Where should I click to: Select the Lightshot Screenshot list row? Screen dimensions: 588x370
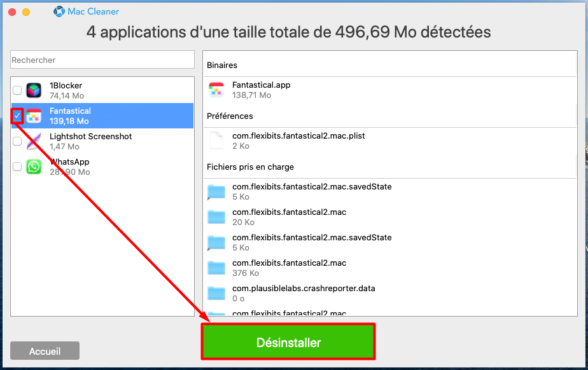102,142
